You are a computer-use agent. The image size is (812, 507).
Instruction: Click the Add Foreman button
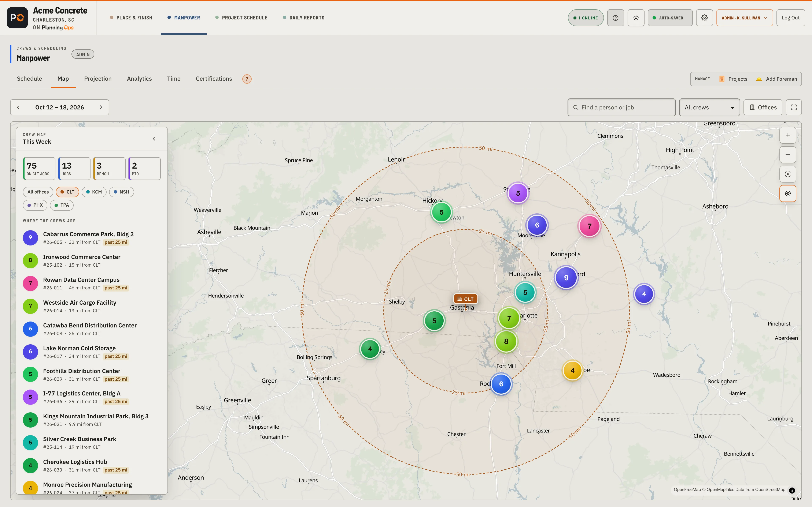(777, 79)
